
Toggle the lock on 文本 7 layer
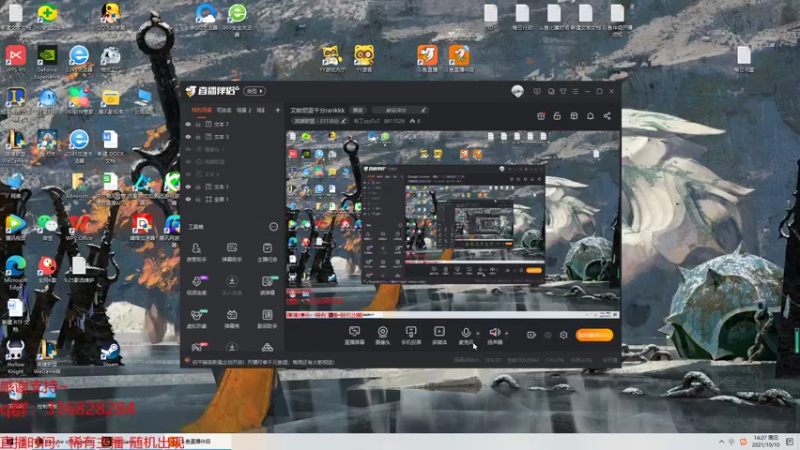click(198, 124)
